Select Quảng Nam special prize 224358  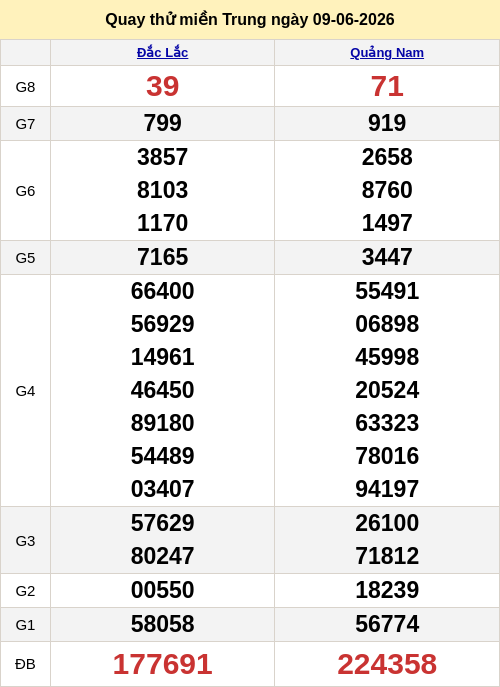(387, 664)
